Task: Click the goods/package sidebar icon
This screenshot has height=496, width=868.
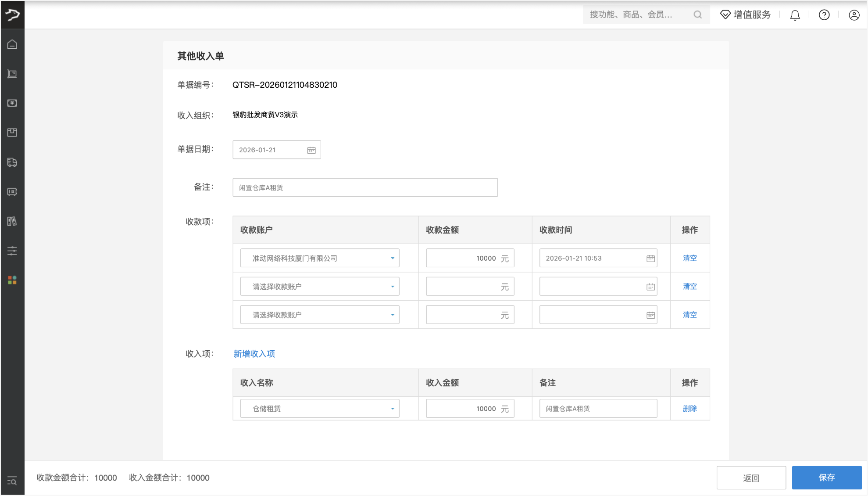Action: pos(12,133)
